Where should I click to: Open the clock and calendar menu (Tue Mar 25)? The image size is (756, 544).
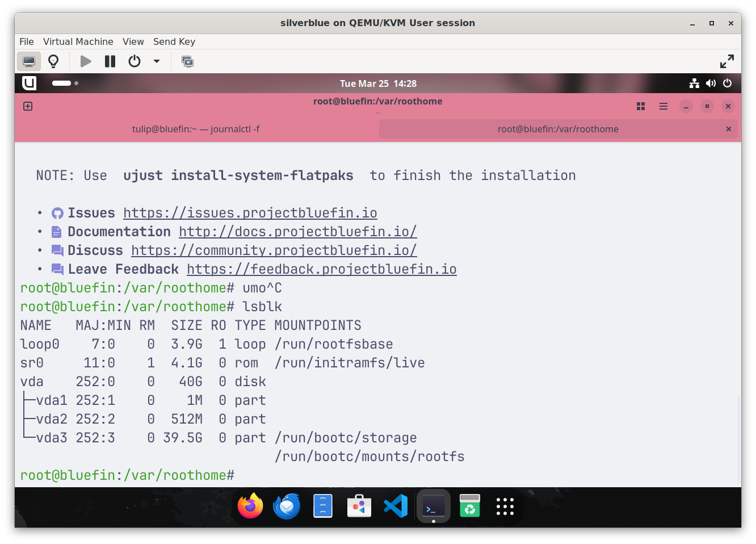378,83
